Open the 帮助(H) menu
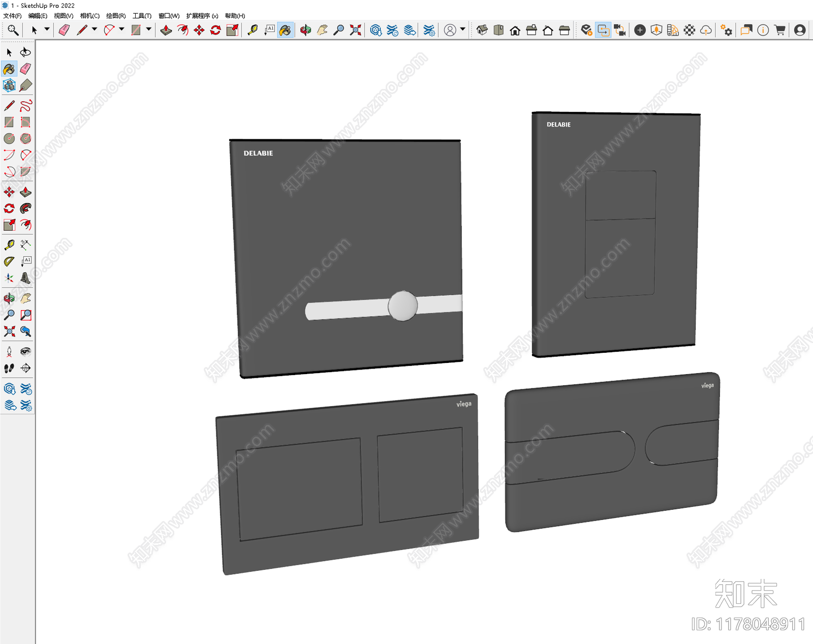Image resolution: width=813 pixels, height=644 pixels. [235, 16]
